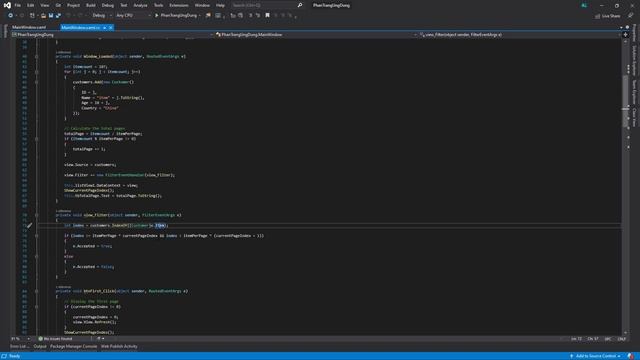Open the File menu
Screen dimensions: 640x360
click(18, 5)
